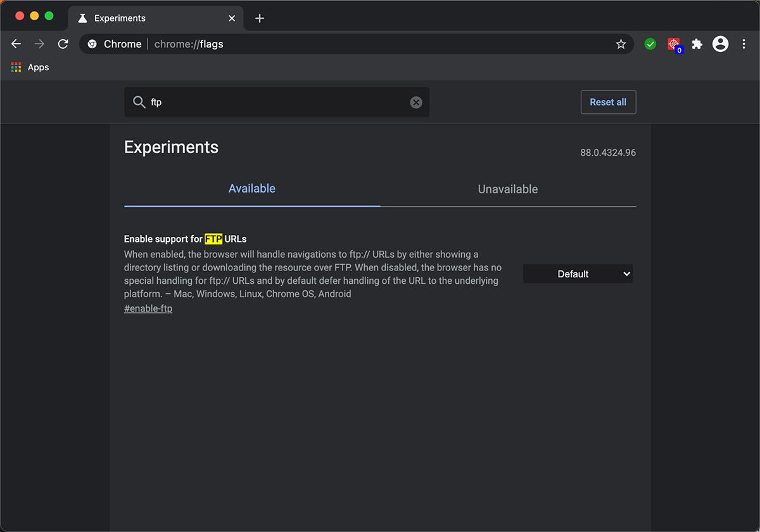Click the Reset all button

click(x=608, y=102)
